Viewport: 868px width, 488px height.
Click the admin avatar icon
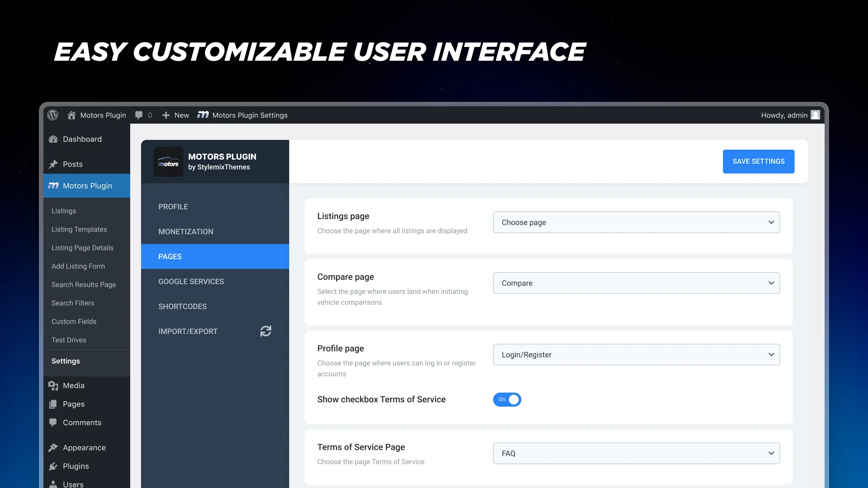[x=815, y=115]
